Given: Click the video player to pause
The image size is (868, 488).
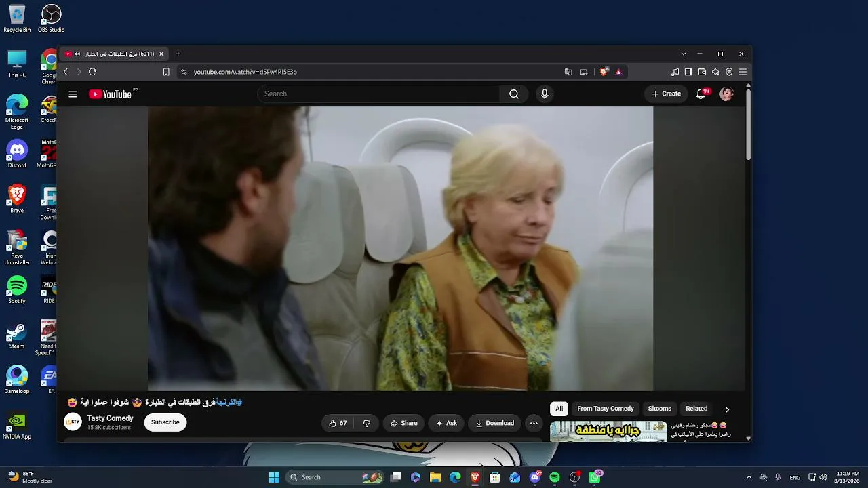Looking at the screenshot, I should (400, 248).
